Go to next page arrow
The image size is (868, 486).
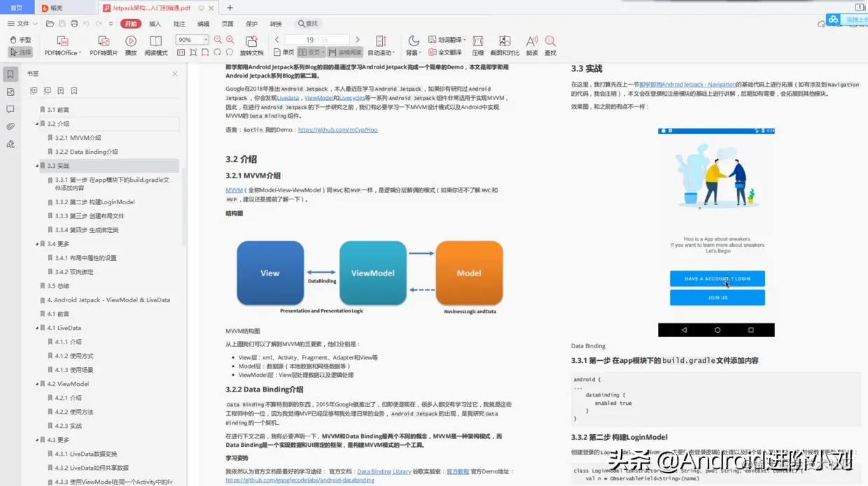[x=358, y=40]
